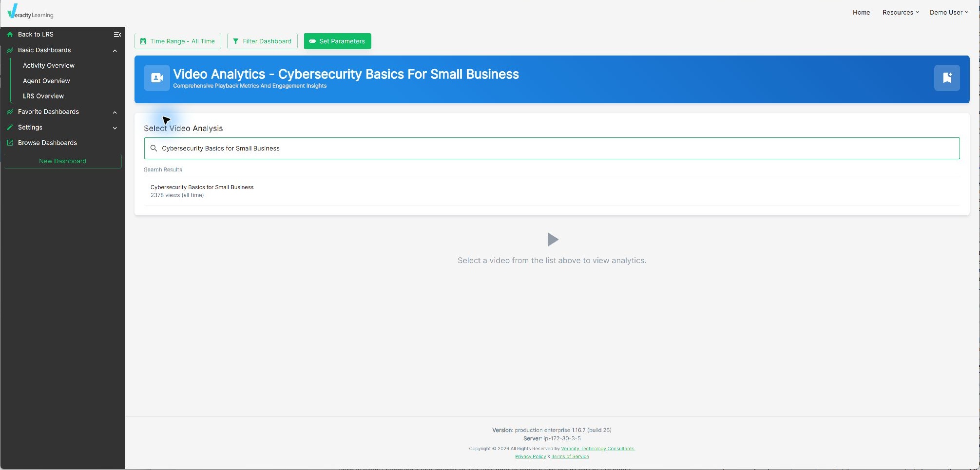This screenshot has width=980, height=470.
Task: Click the Select Video Analysis search field
Action: click(552, 149)
